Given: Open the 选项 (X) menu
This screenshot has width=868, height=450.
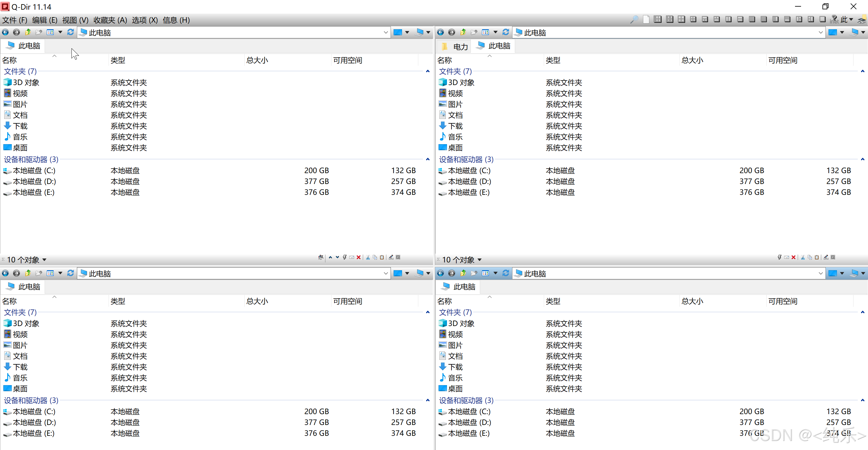Looking at the screenshot, I should [x=144, y=20].
